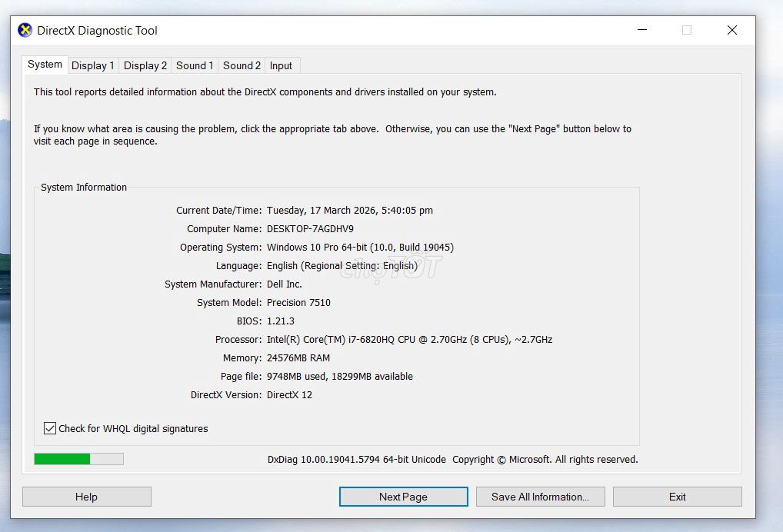The width and height of the screenshot is (783, 532).
Task: Open the Display 1 tab
Action: [x=93, y=66]
